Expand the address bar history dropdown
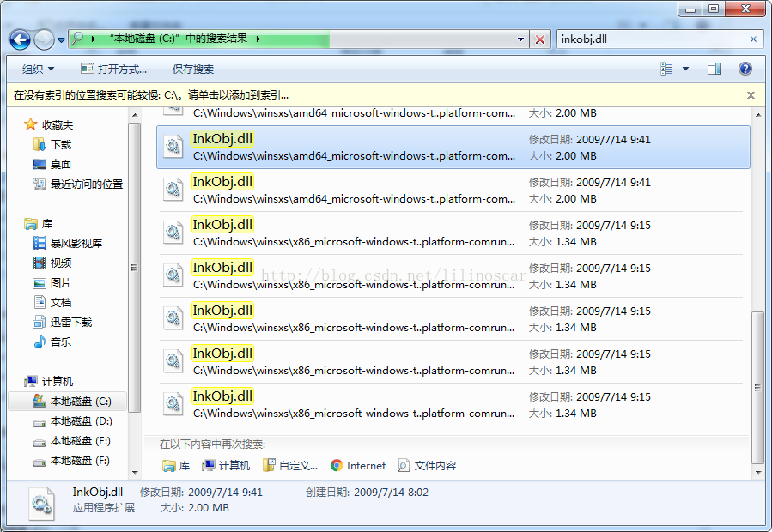 click(520, 39)
